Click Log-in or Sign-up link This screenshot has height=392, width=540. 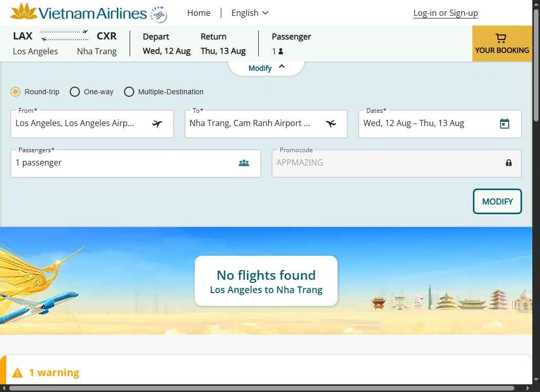point(446,13)
